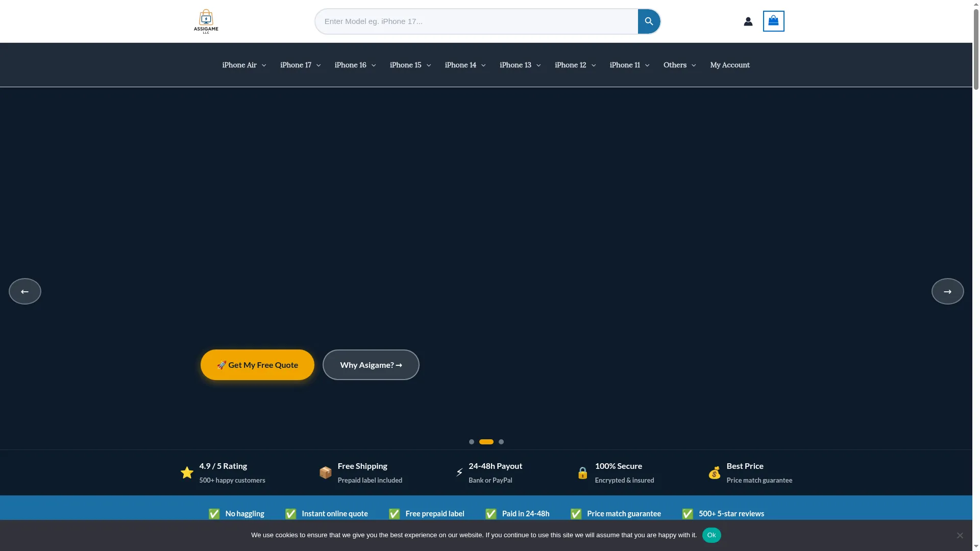
Task: Click the Encrypted & insured text
Action: tap(624, 481)
